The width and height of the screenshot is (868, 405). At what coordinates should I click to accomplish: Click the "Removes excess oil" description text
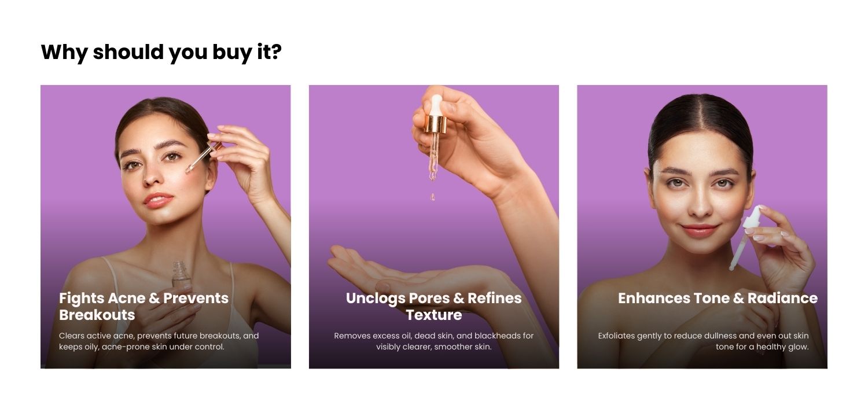click(434, 341)
